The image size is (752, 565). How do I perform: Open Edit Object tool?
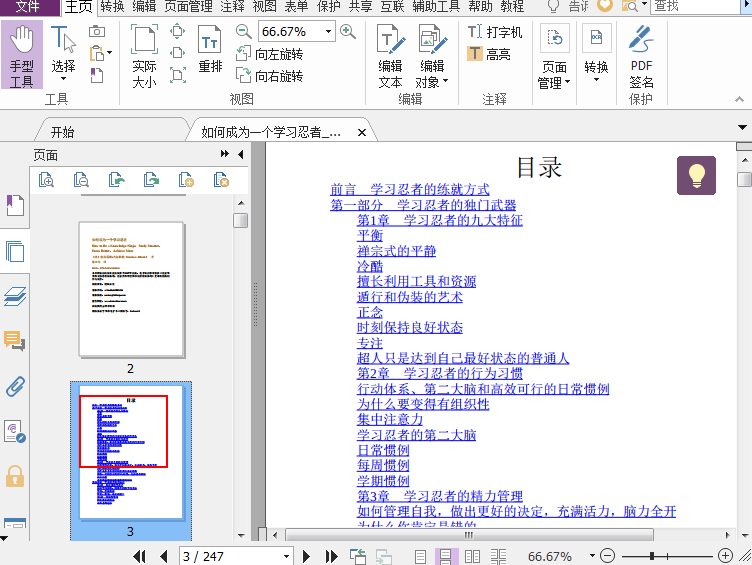tap(432, 57)
